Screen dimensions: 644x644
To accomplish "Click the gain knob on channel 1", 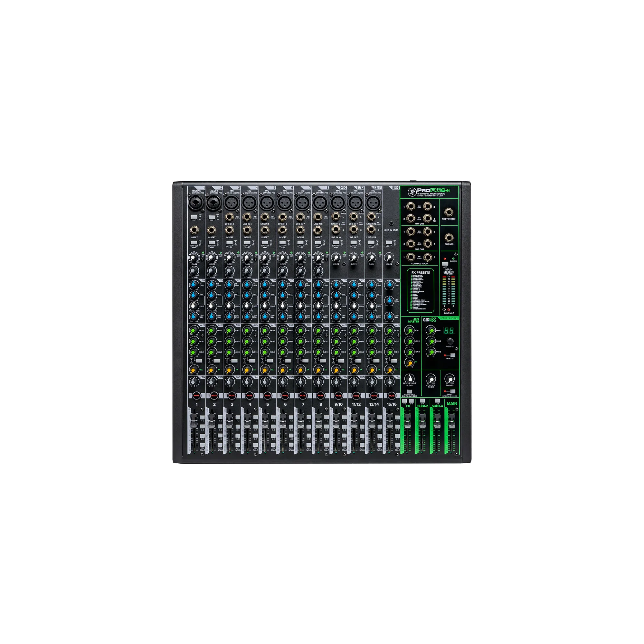I will click(x=194, y=258).
